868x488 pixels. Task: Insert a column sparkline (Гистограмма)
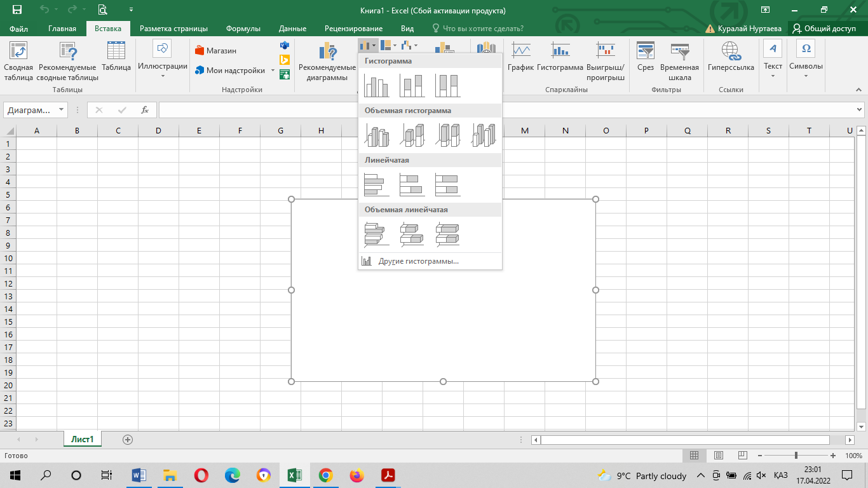click(x=560, y=57)
